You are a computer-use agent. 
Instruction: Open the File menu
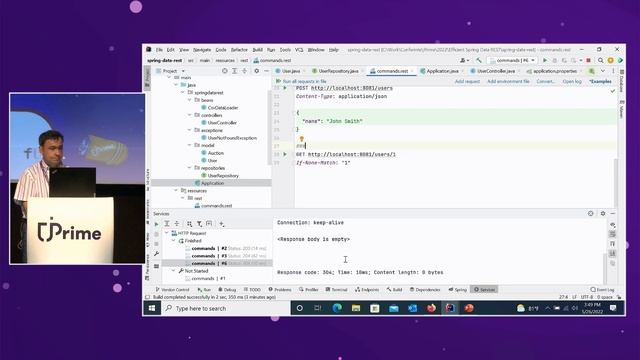pos(159,50)
